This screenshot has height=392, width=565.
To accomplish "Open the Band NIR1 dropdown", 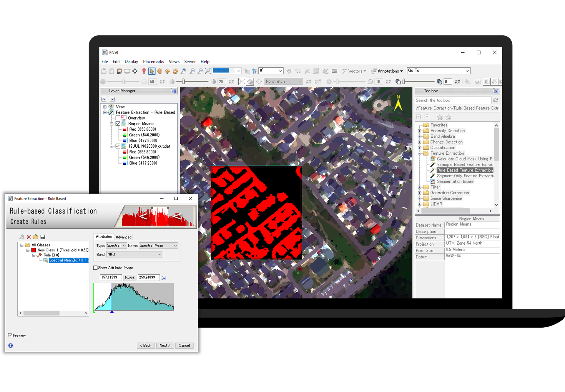I will 134,254.
